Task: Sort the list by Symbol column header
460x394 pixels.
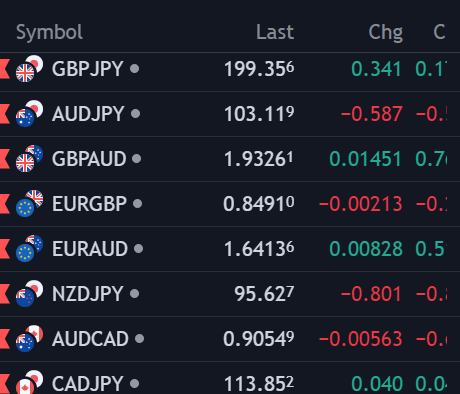Action: pos(49,32)
